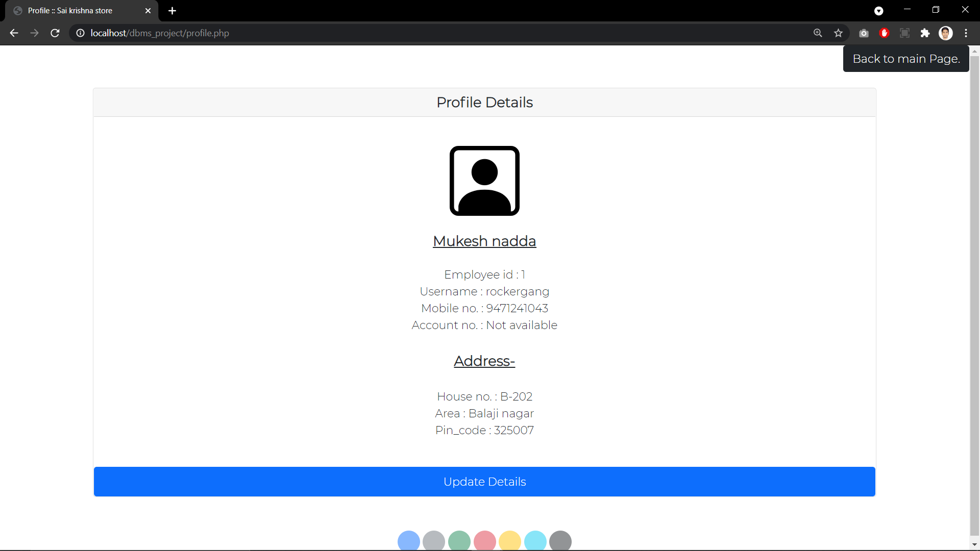Bookmark this page with star icon

(x=838, y=33)
